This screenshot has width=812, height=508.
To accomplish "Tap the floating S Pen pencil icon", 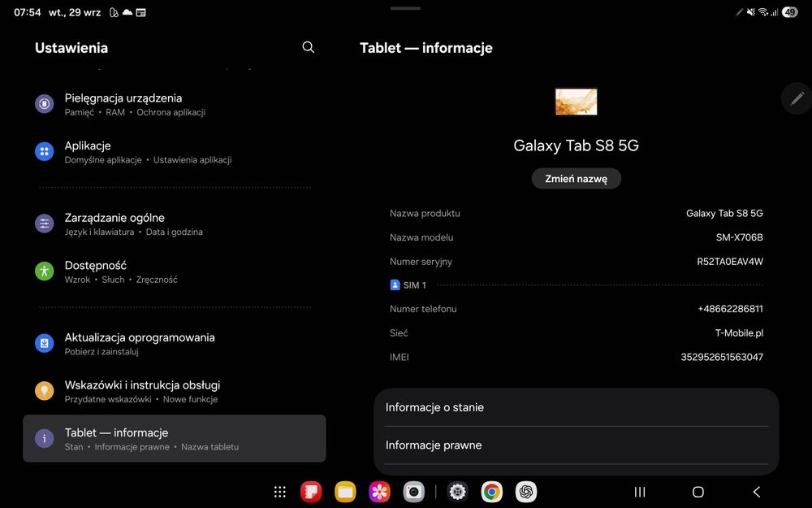I will click(x=797, y=98).
